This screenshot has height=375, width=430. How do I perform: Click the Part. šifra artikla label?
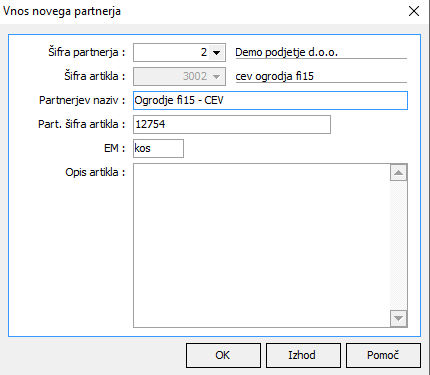click(x=82, y=124)
